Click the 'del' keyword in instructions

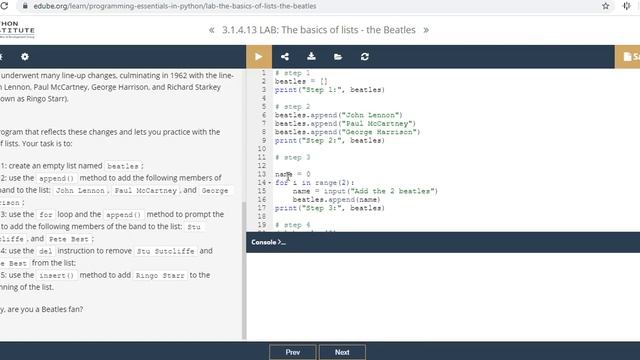[x=46, y=251]
